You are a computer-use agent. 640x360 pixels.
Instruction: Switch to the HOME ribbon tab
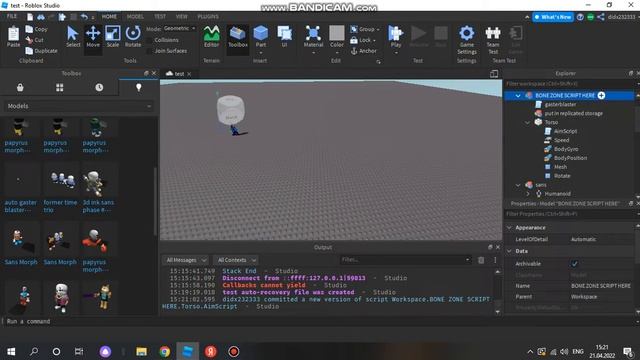[x=109, y=16]
